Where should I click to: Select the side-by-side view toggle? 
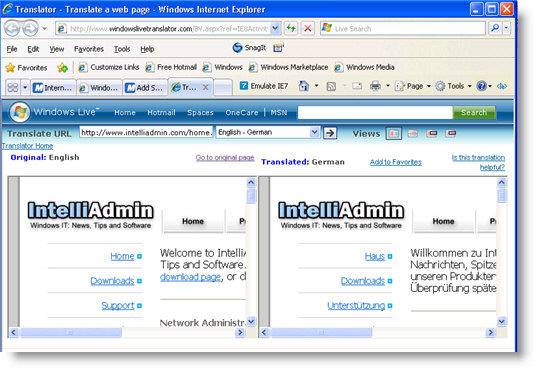(394, 133)
